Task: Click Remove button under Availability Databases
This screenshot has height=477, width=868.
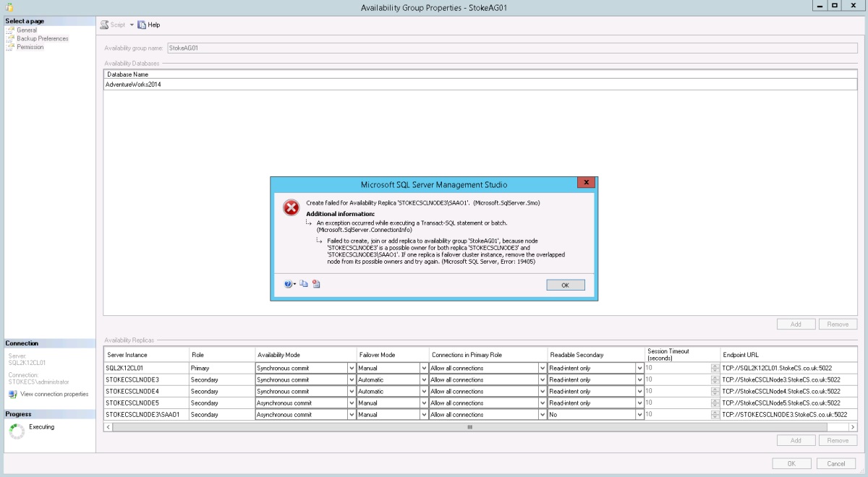Action: click(838, 324)
